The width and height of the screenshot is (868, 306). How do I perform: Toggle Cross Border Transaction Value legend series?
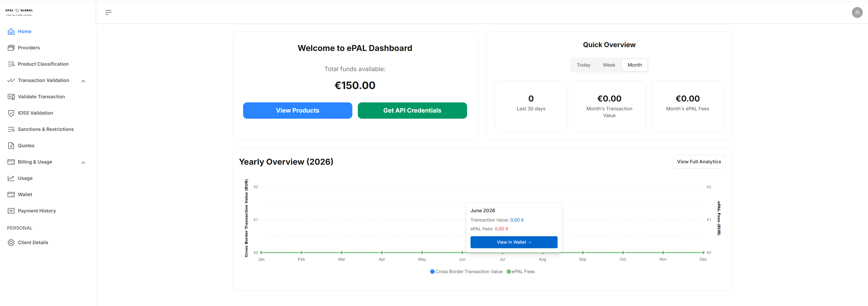coord(466,272)
